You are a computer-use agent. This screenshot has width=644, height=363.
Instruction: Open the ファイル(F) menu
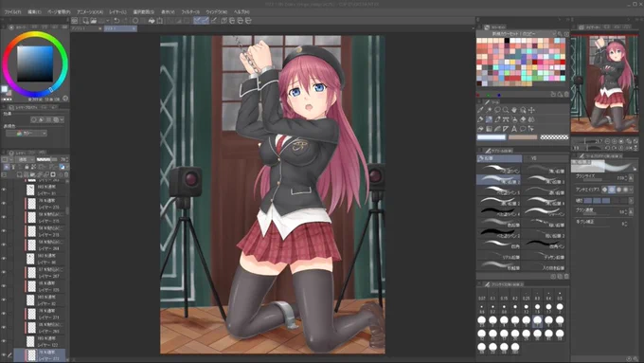(12, 12)
